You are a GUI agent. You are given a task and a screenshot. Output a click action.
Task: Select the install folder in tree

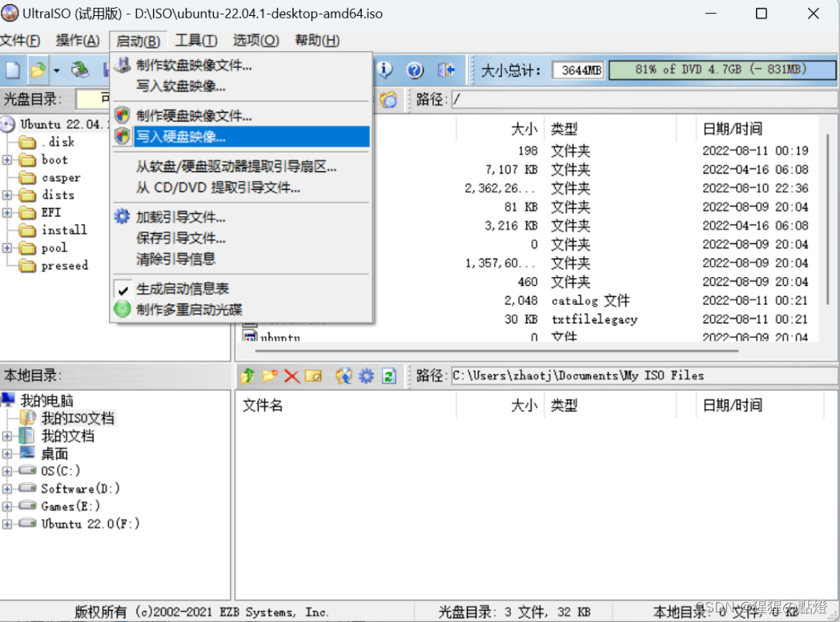point(64,230)
